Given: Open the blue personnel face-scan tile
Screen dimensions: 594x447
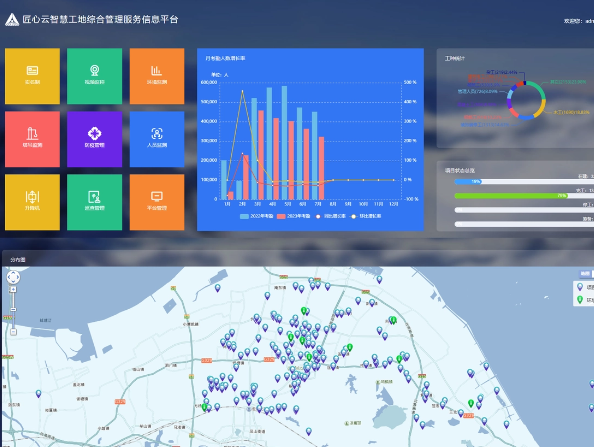Looking at the screenshot, I should tap(157, 139).
